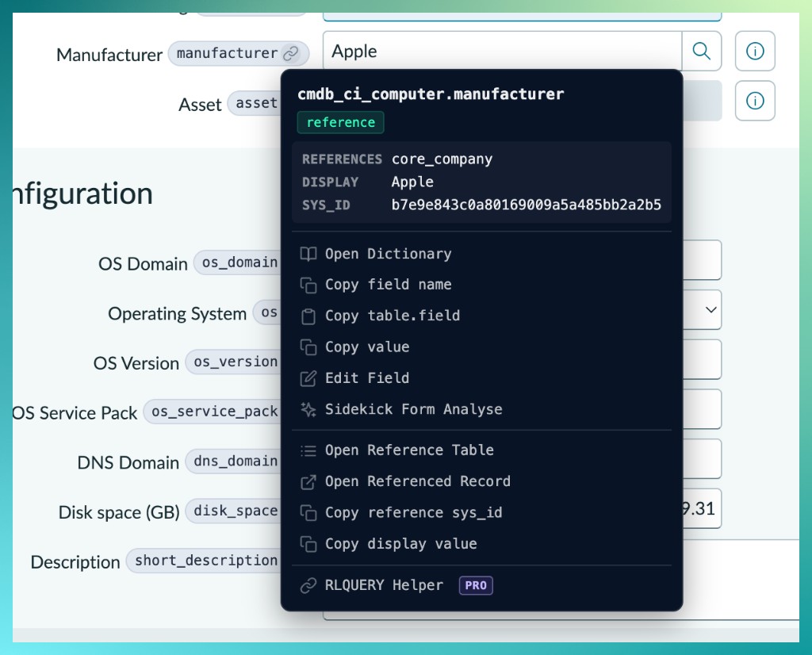Choose Copy table.field menu entry

point(481,316)
